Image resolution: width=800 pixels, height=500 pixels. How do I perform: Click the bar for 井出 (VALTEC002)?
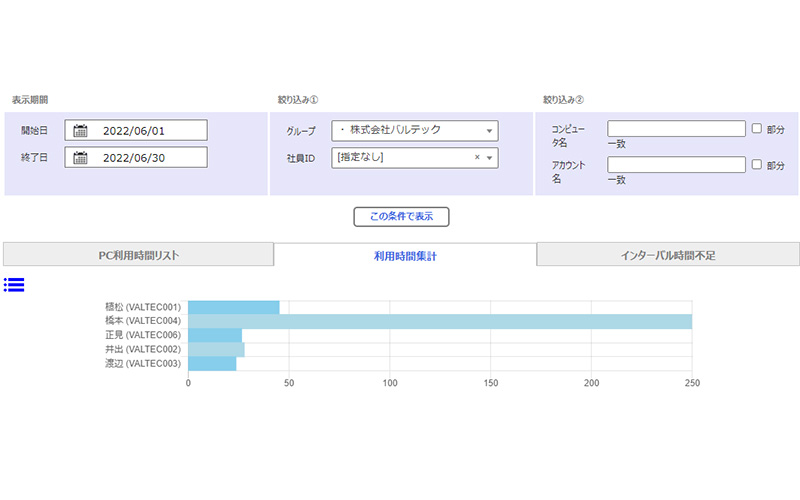(x=216, y=349)
